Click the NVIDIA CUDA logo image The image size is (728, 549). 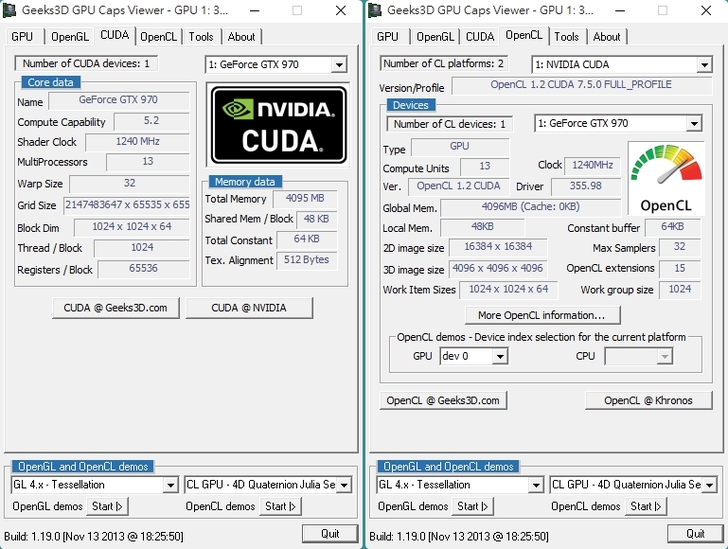coord(279,125)
